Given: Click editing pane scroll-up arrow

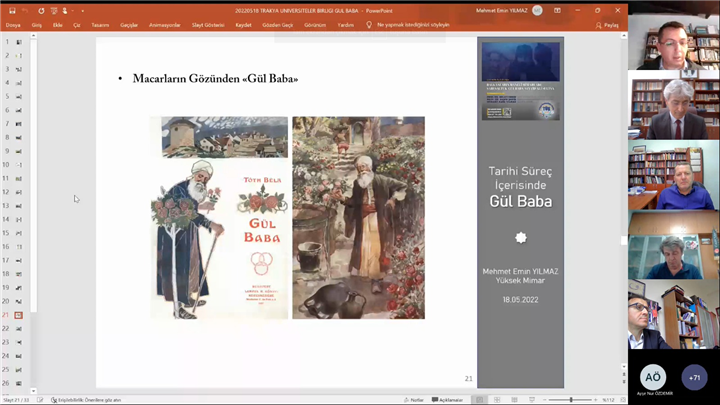Looking at the screenshot, I should pos(624,36).
